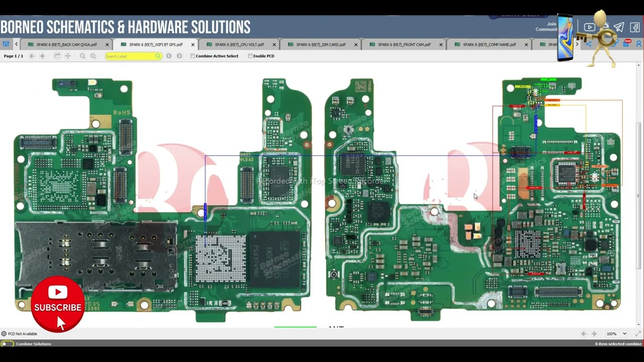Click the share icon near tab bar
644x362 pixels.
click(x=588, y=44)
